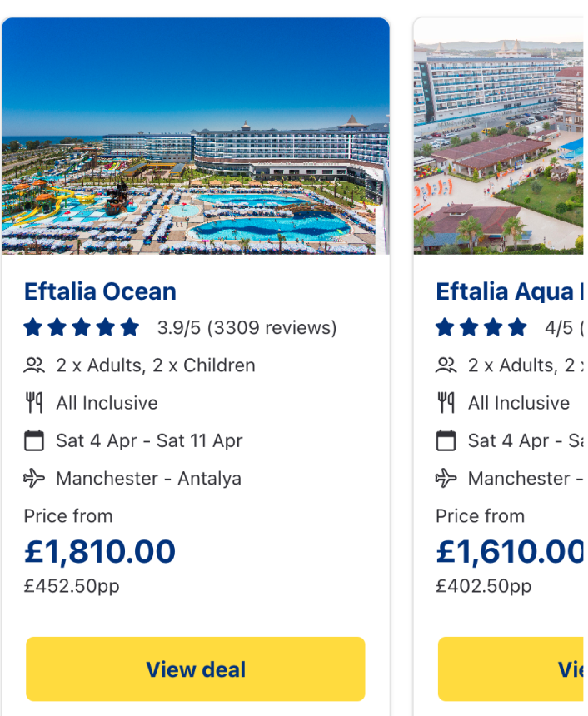588x716 pixels.
Task: Click the cutlery icon on Eftalia Aqua card
Action: pos(446,403)
